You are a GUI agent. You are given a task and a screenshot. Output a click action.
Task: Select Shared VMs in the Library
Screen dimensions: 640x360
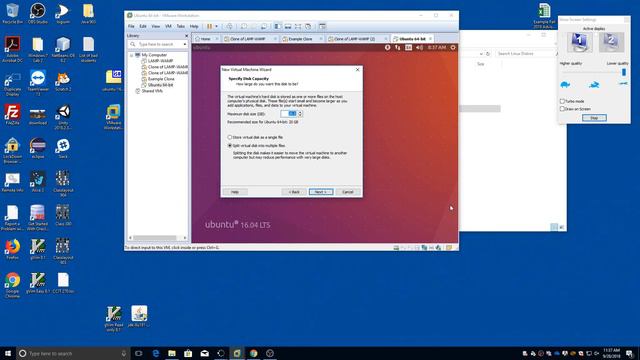[152, 91]
